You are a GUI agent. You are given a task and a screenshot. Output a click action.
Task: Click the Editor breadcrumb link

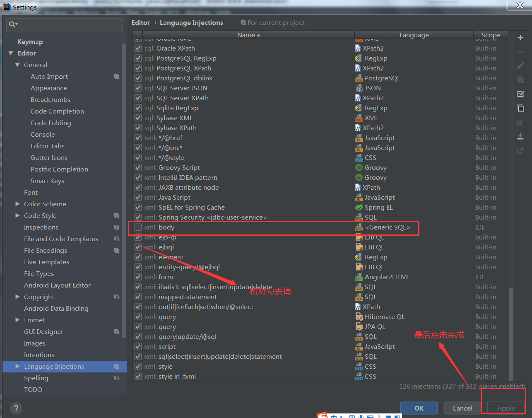tap(140, 23)
